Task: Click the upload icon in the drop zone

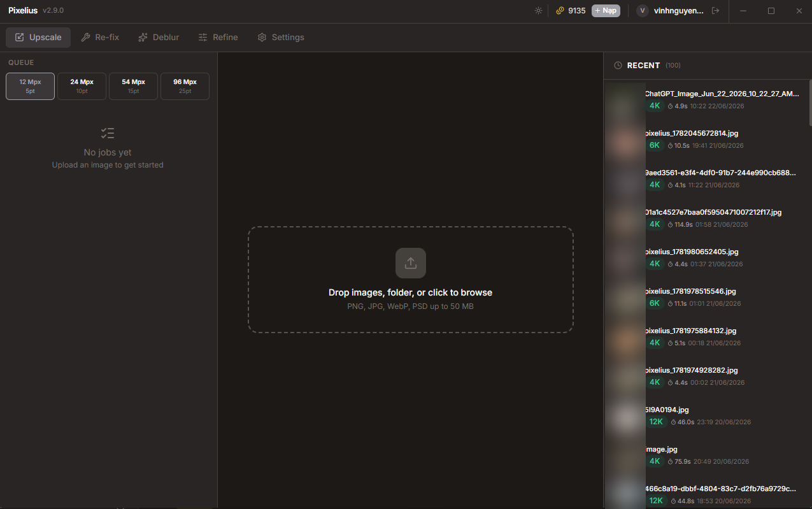Action: [411, 263]
